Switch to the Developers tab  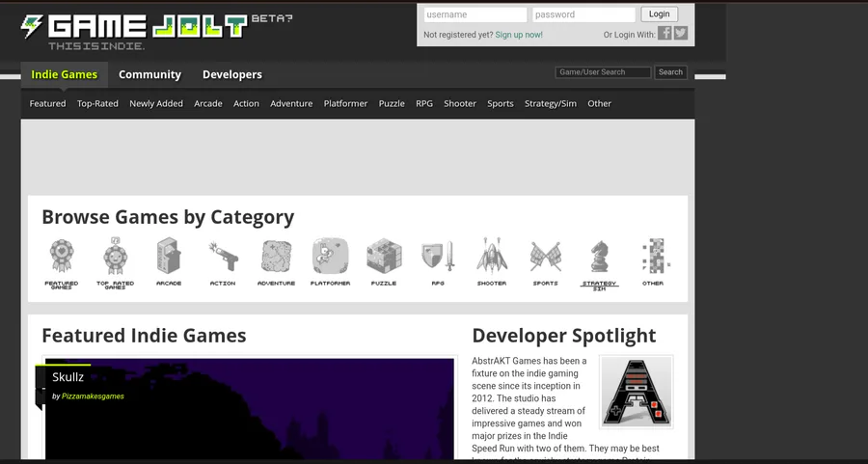pos(231,74)
